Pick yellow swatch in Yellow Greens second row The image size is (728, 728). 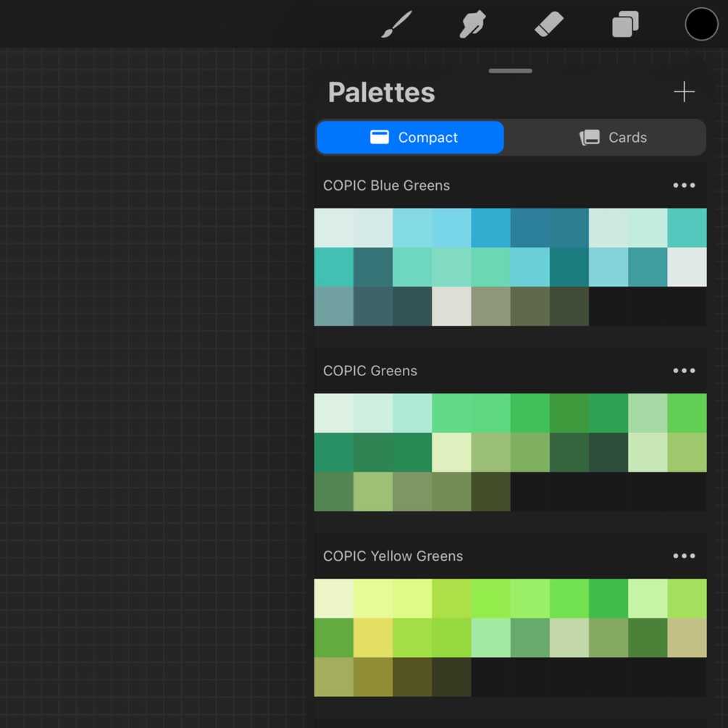[373, 637]
